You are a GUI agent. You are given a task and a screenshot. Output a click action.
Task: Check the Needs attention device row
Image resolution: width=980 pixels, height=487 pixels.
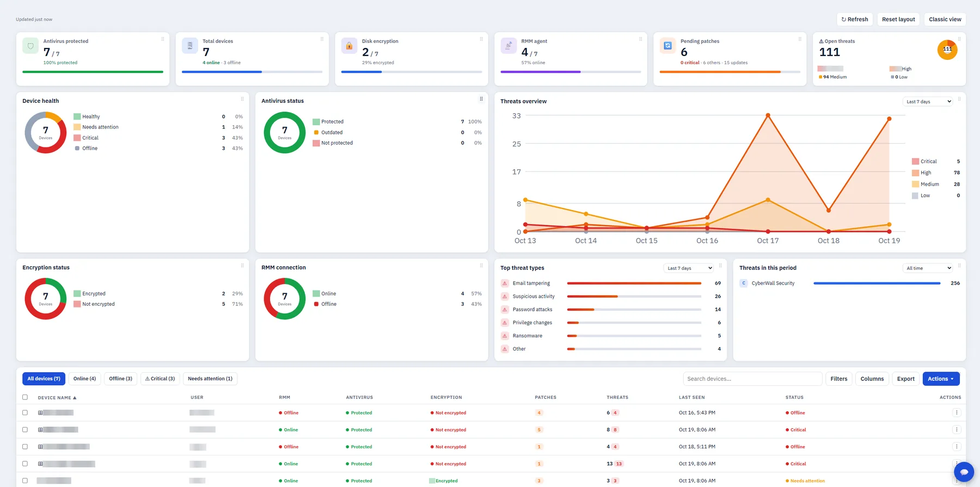pyautogui.click(x=25, y=480)
